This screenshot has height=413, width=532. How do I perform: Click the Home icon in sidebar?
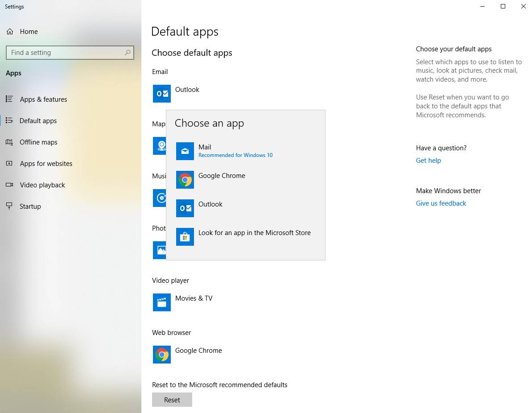click(x=9, y=32)
